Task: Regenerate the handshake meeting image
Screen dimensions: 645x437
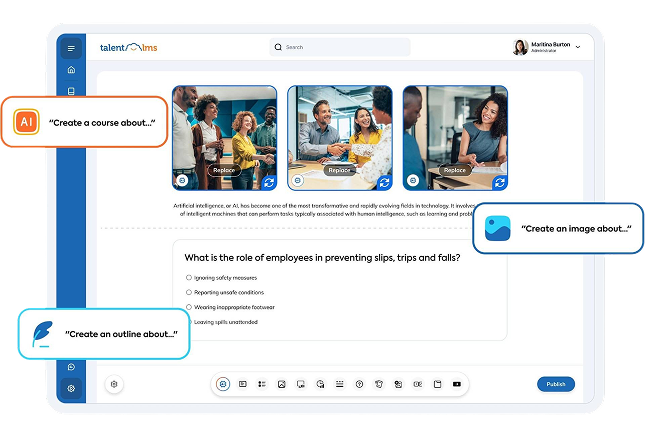Action: tap(385, 182)
